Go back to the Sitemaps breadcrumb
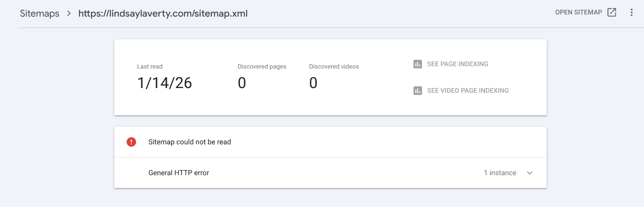The width and height of the screenshot is (644, 207). tap(40, 13)
